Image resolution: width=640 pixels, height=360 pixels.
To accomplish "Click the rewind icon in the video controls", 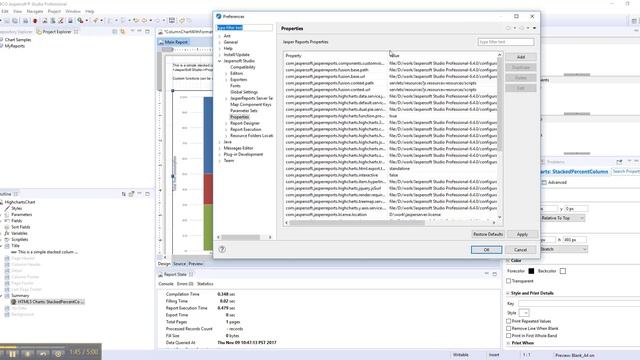I will click(x=43, y=354).
